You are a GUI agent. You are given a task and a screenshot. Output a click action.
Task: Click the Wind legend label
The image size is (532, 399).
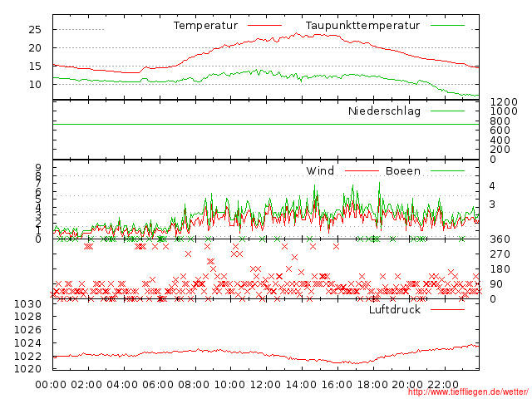point(320,170)
